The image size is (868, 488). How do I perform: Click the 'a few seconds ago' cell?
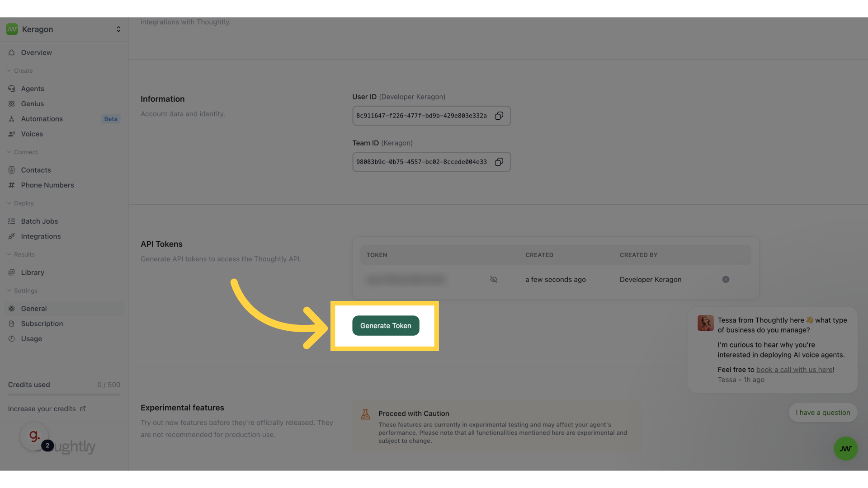[556, 279]
